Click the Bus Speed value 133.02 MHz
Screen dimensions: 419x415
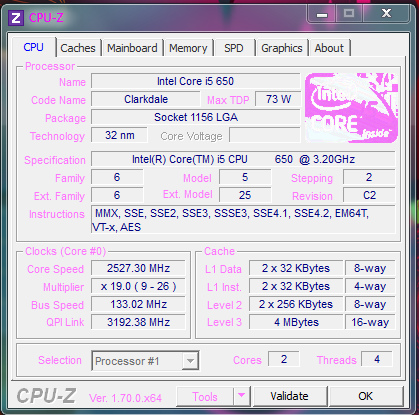pos(138,304)
